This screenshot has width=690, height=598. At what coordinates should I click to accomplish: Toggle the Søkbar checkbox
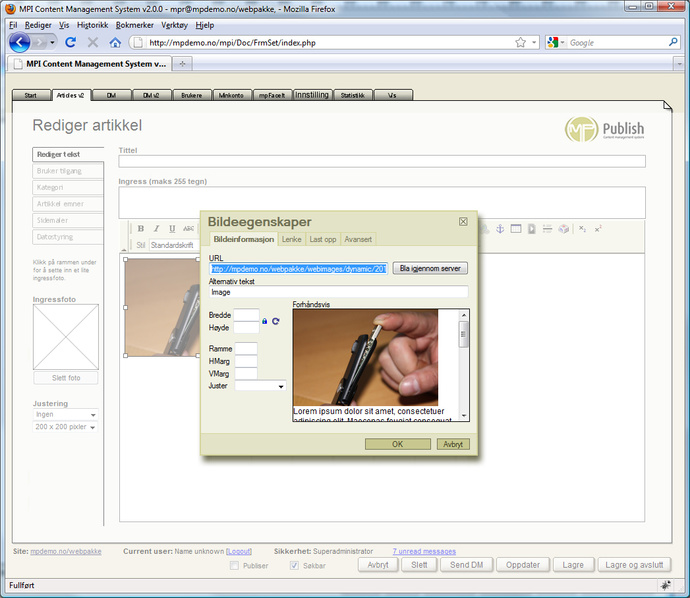point(294,565)
